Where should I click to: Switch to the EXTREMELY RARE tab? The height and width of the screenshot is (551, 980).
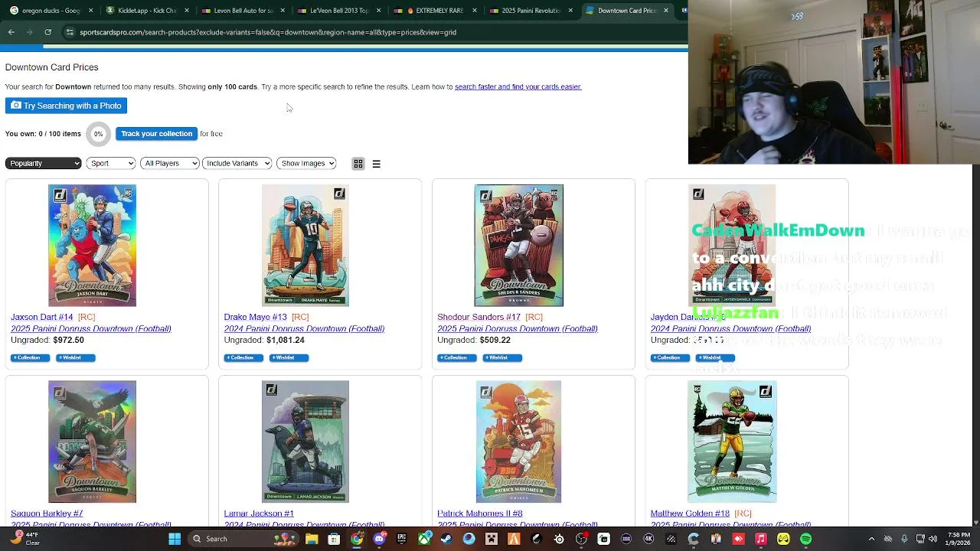434,11
